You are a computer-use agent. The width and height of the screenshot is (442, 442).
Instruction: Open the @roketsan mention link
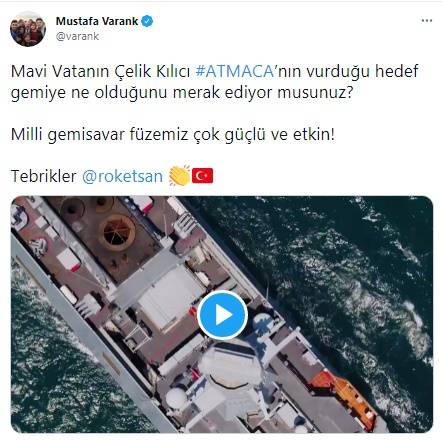122,176
